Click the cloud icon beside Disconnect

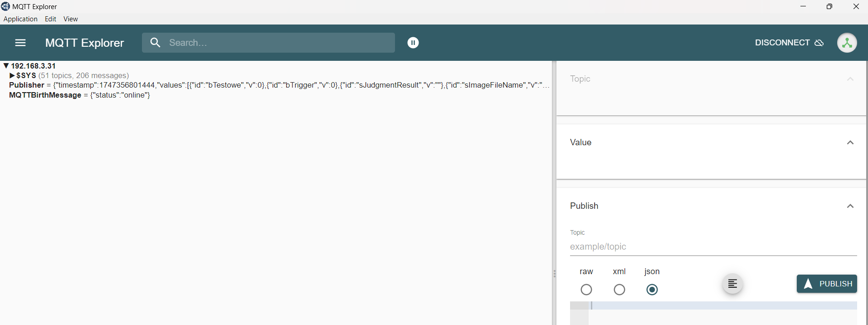[819, 43]
